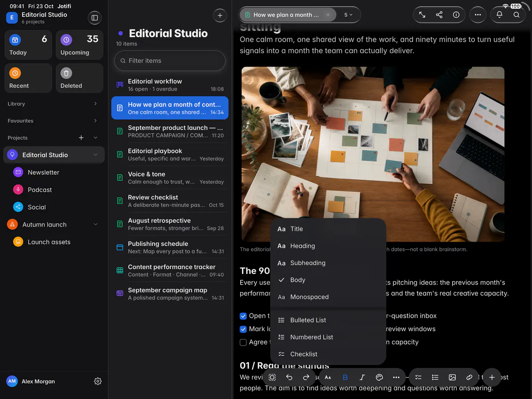Toggle bold formatting
The image size is (532, 399).
[x=345, y=377]
